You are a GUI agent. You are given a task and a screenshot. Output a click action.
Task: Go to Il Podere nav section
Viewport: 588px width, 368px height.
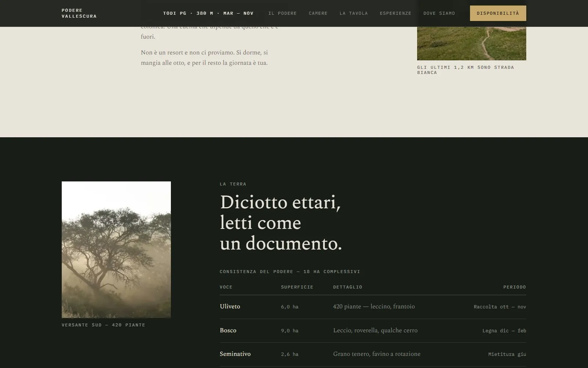tap(282, 13)
